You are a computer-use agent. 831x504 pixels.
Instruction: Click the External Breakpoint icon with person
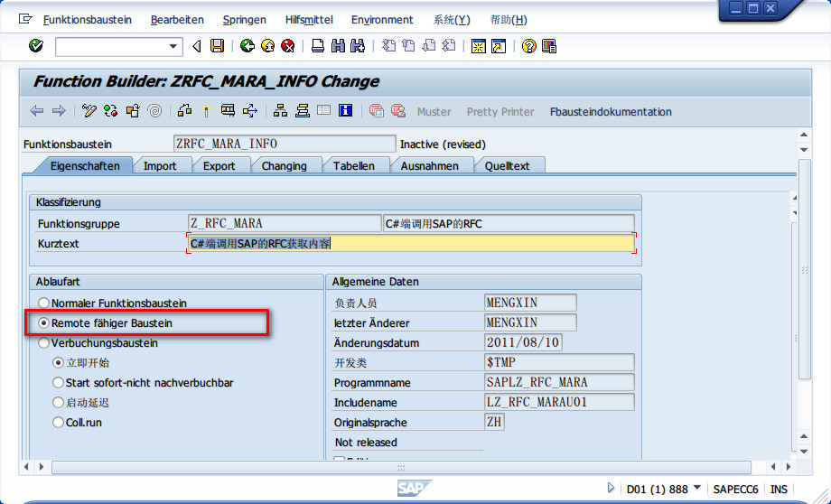tap(398, 111)
